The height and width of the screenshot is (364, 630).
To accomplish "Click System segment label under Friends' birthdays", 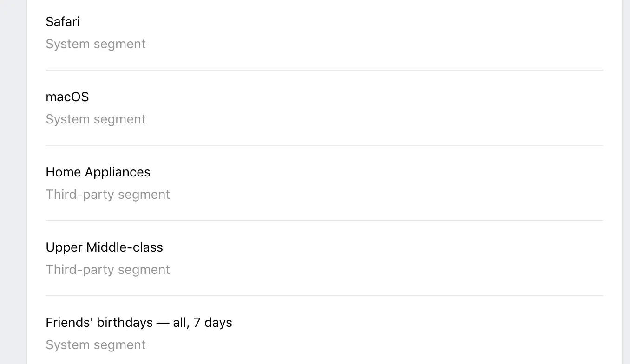I will [x=96, y=345].
